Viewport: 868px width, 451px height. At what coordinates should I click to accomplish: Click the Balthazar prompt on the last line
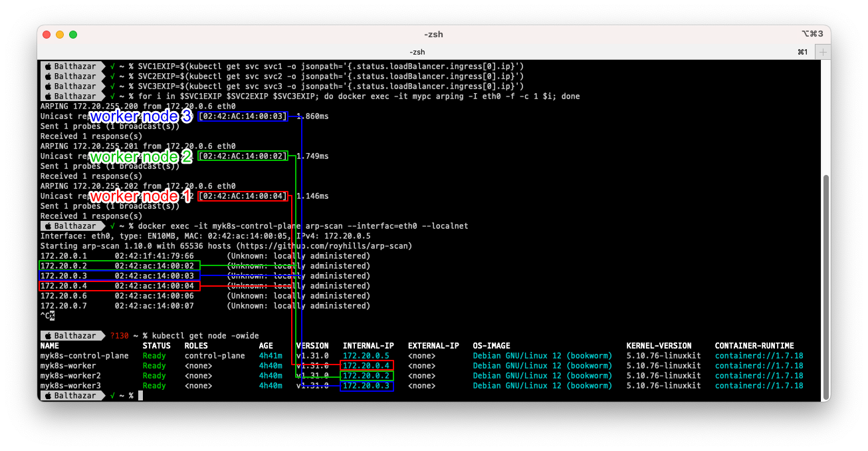point(74,396)
